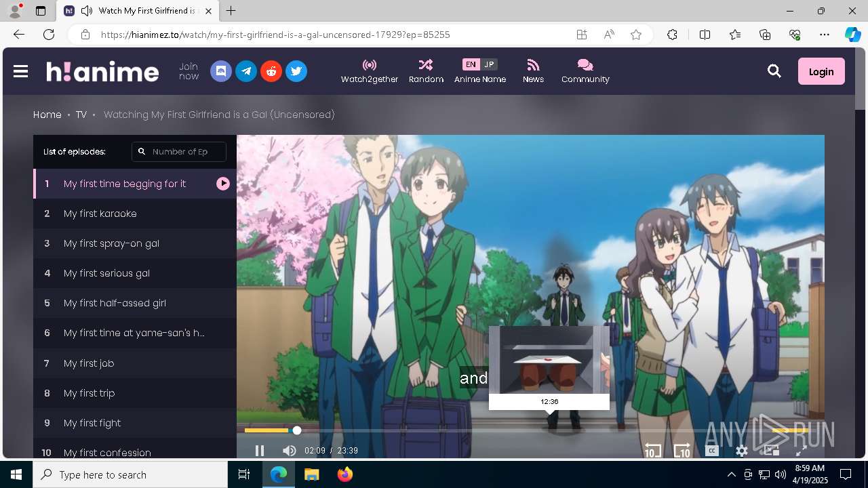Viewport: 868px width, 488px height.
Task: Open a new browser tab
Action: pyautogui.click(x=231, y=11)
